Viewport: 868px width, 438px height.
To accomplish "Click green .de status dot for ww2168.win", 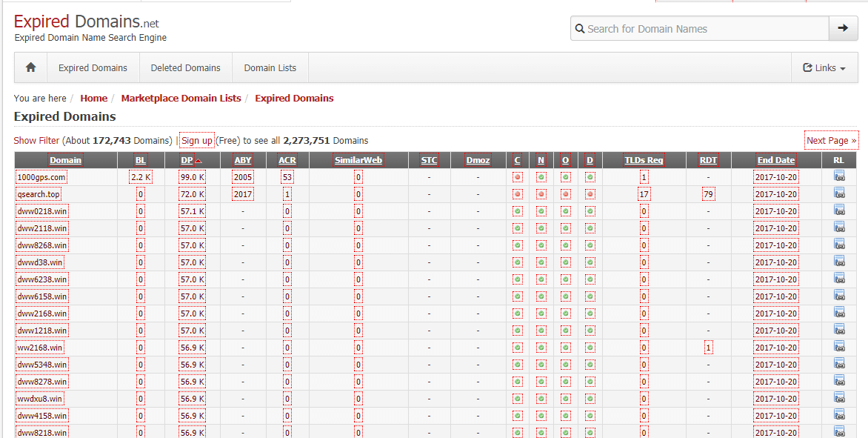I will 590,348.
